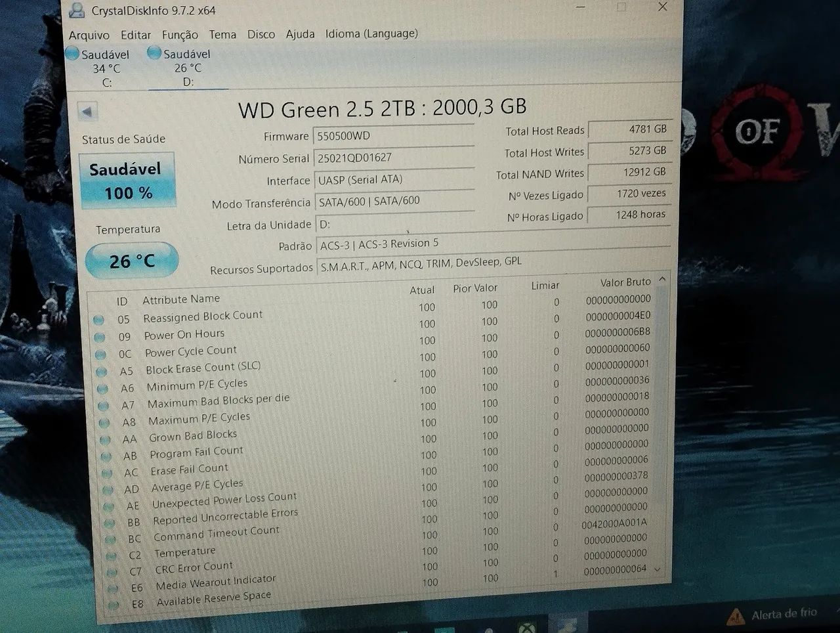Open the Idioma (Language) menu
The width and height of the screenshot is (840, 633).
coord(371,33)
